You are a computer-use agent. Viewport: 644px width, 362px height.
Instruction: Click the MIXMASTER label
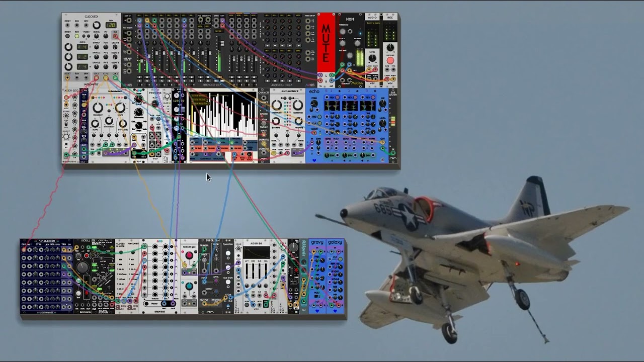click(x=211, y=85)
